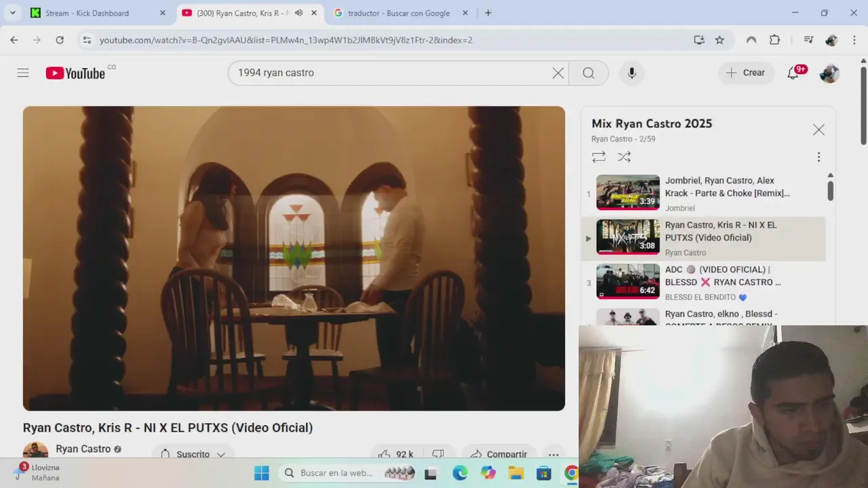
Task: Select NI X EL PUTXS playlist entry title
Action: (721, 231)
